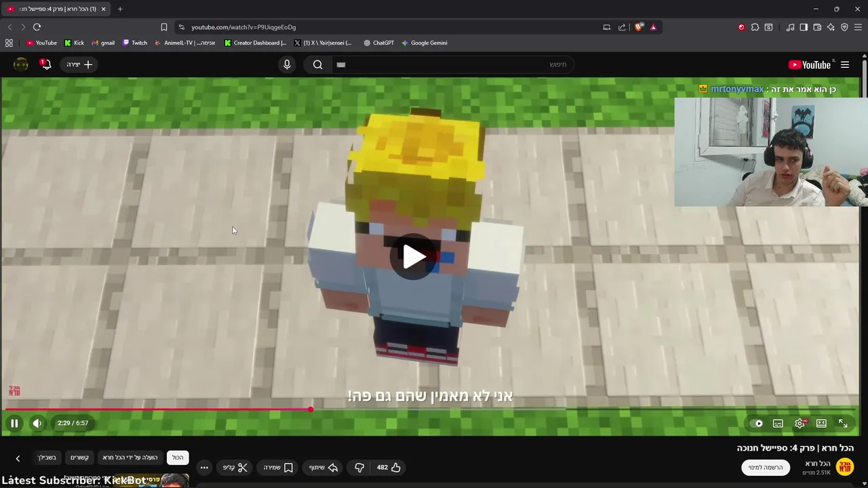The image size is (868, 488).
Task: Select the בשבילך filter chip
Action: 47,457
